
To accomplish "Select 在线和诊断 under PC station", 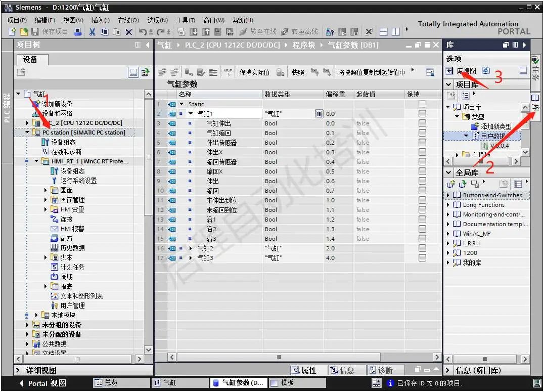I will (x=66, y=152).
